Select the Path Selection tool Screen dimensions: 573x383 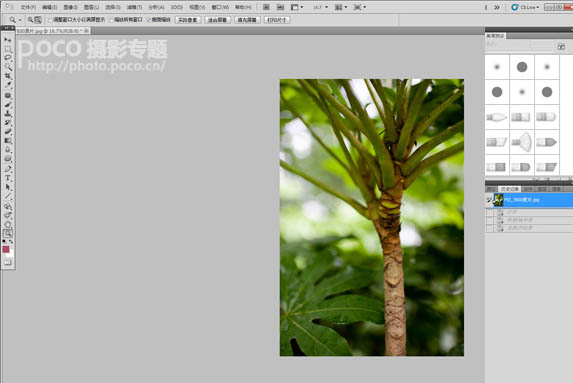[x=8, y=187]
